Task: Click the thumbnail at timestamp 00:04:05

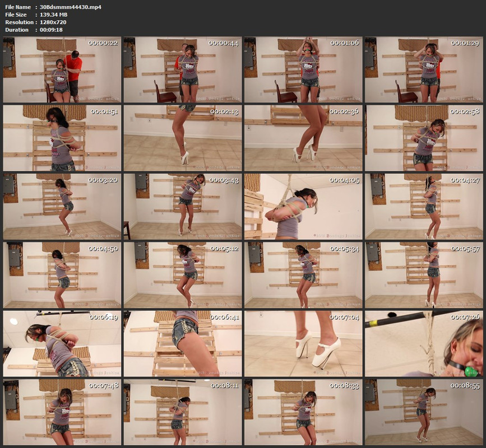Action: (303, 207)
